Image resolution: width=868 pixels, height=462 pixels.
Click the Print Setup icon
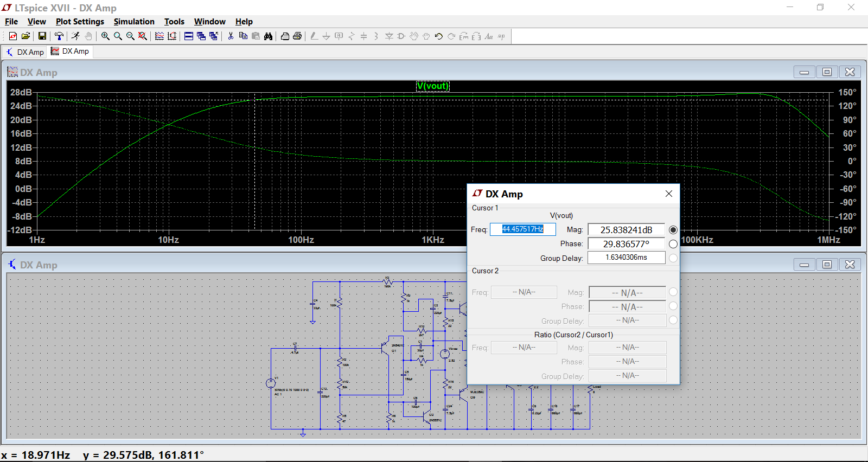pyautogui.click(x=285, y=36)
